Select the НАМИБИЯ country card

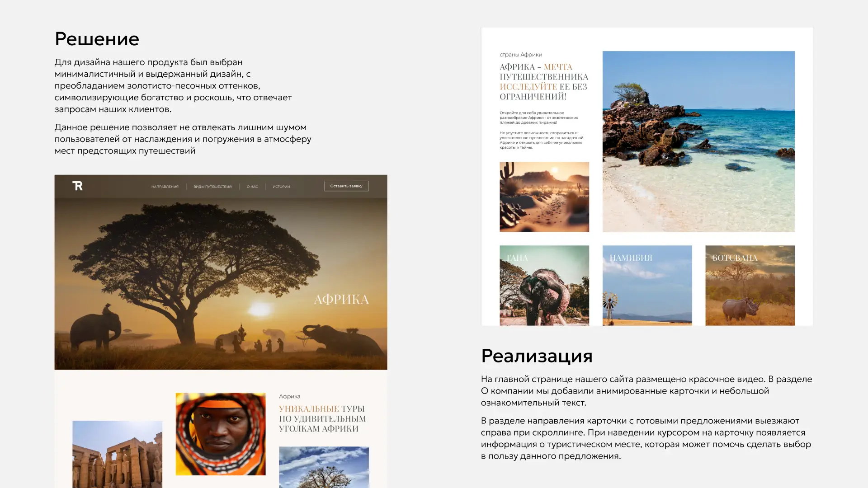pyautogui.click(x=647, y=286)
